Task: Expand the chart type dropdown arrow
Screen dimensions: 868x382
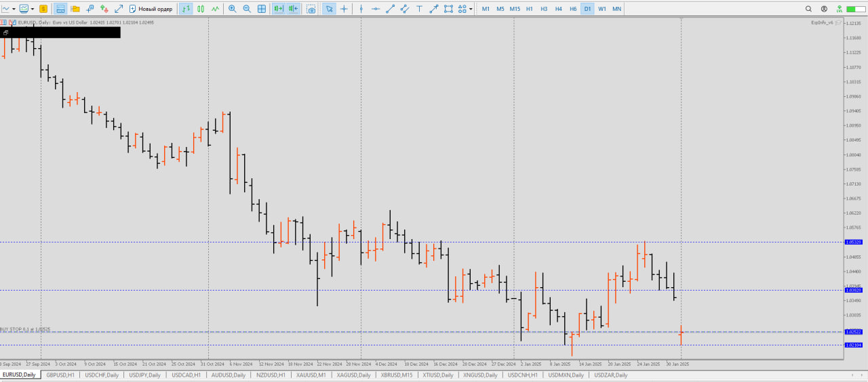Action: coord(14,9)
